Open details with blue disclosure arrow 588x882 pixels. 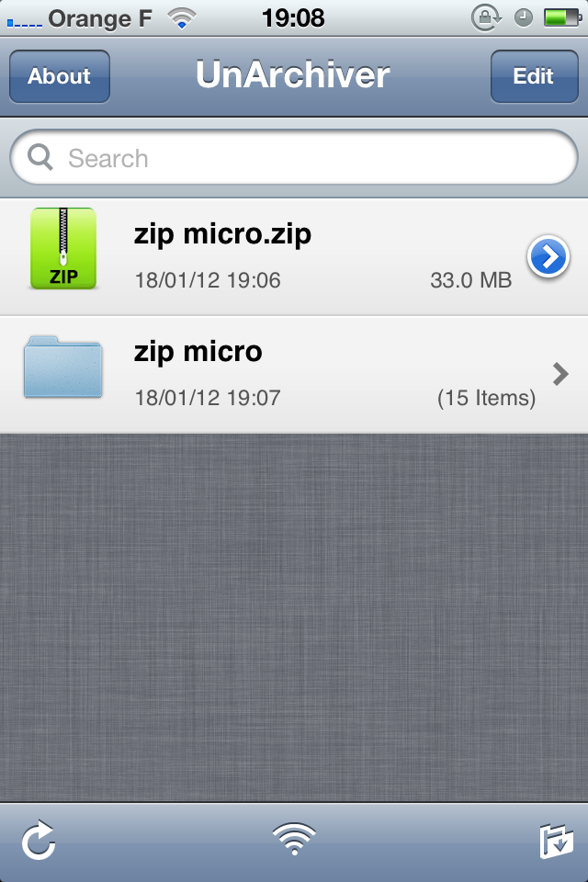pyautogui.click(x=548, y=256)
